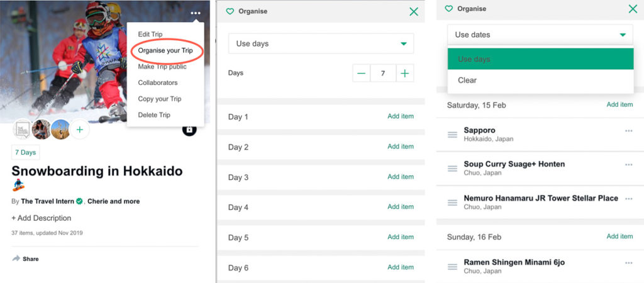The width and height of the screenshot is (644, 283).
Task: Click Add Description link
Action: (x=42, y=218)
